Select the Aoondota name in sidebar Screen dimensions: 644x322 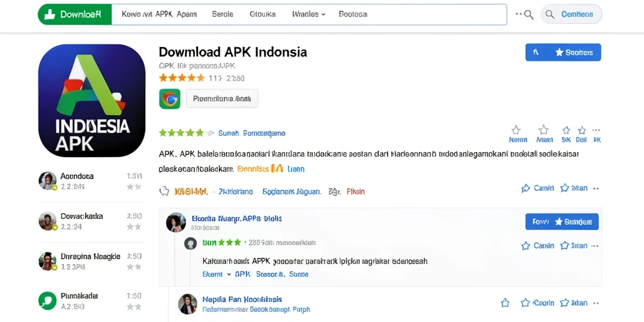pyautogui.click(x=77, y=176)
